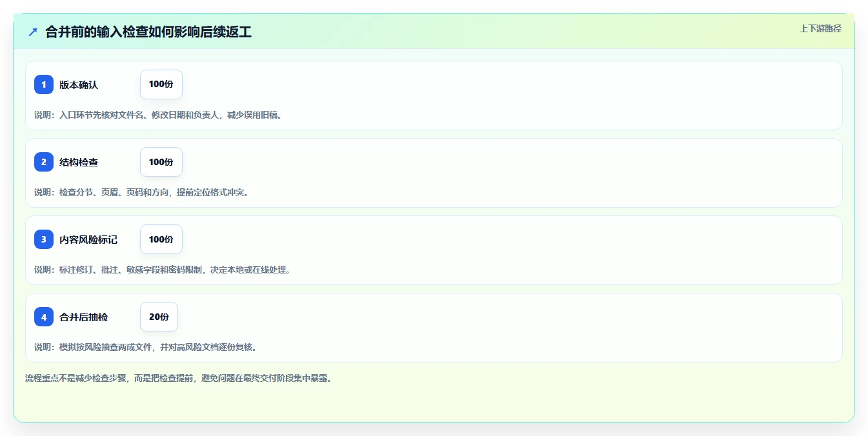Click the 20份 chip next to 合并后抽检

pos(159,317)
